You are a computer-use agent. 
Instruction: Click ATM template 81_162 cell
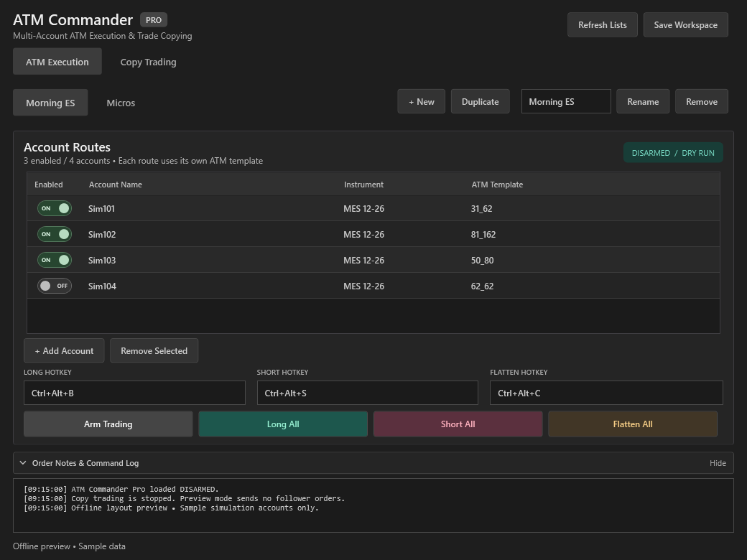pyautogui.click(x=483, y=234)
